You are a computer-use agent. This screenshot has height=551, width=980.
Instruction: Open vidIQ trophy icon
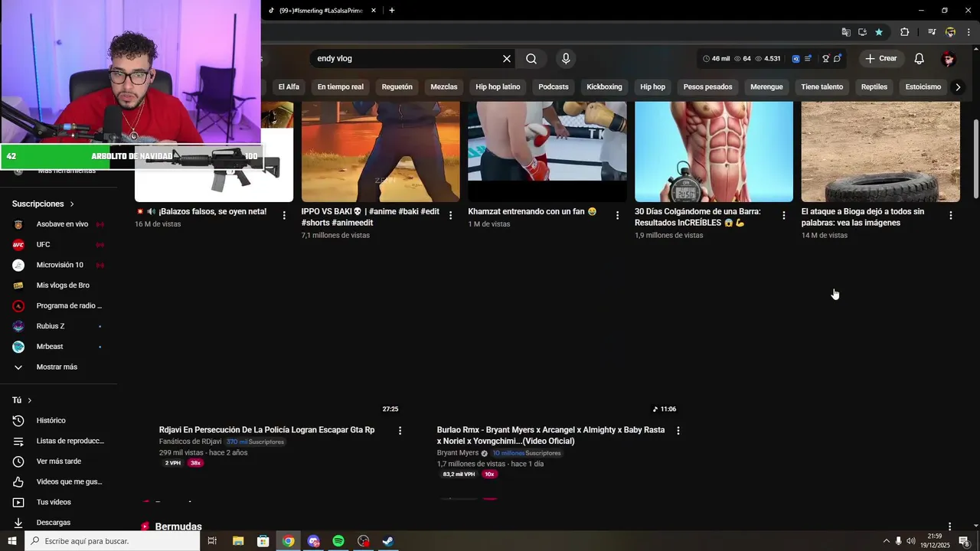(x=826, y=58)
